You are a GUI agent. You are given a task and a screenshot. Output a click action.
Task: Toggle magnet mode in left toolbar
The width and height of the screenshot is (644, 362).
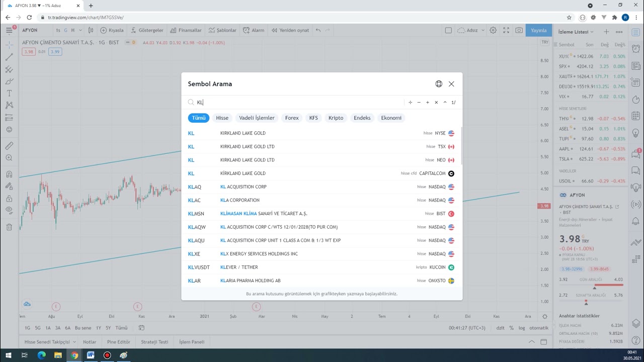coord(9,174)
